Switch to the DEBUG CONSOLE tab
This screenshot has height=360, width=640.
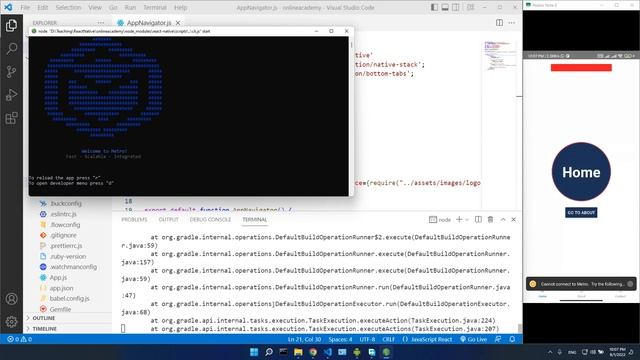coord(210,220)
